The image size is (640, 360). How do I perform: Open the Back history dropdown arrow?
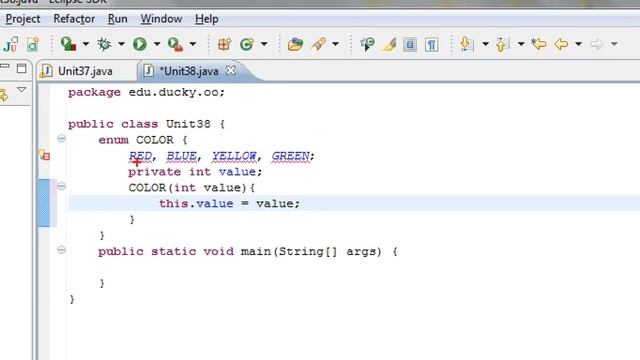click(578, 44)
